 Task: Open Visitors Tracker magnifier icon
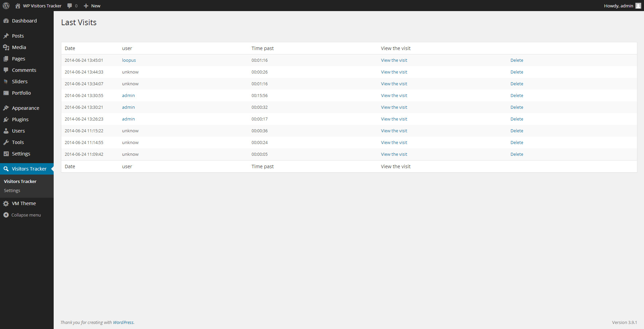[x=6, y=169]
